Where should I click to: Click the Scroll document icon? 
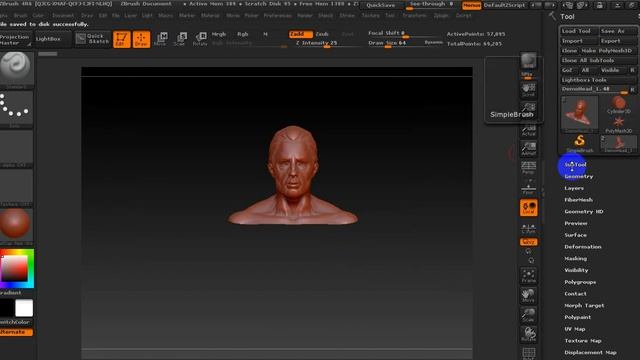click(529, 90)
